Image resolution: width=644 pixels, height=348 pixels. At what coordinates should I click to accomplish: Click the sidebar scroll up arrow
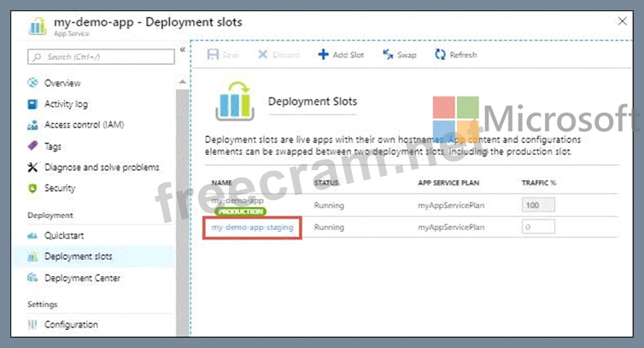pos(183,82)
